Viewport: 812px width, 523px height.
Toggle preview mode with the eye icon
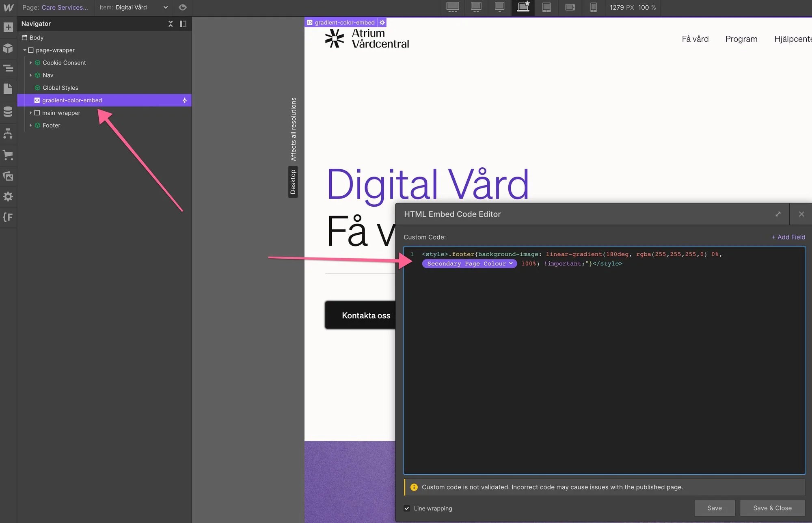tap(182, 7)
